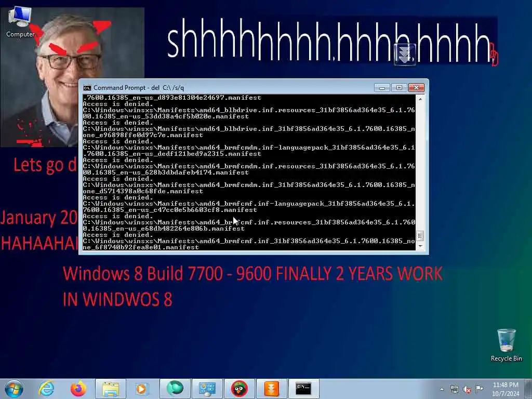Viewport: 532px width, 399px height.
Task: Click the download arrow icon over the shhhh text
Action: click(405, 55)
